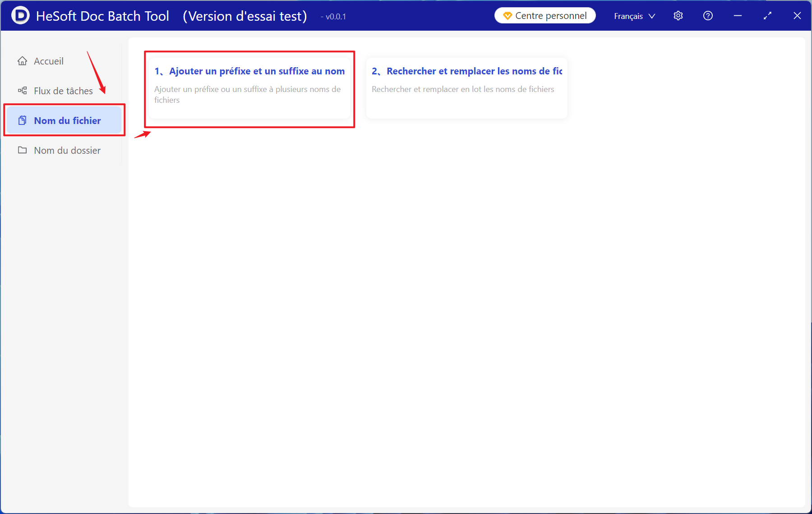Click the diamond icon in Centre personnel

pos(507,16)
